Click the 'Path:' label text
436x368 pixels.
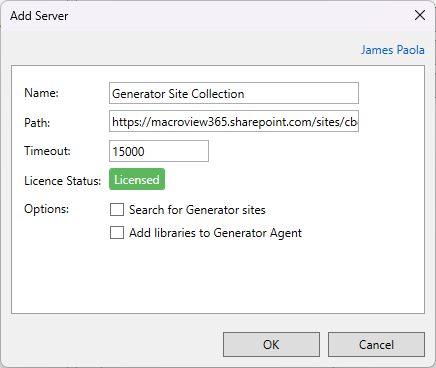(x=37, y=123)
